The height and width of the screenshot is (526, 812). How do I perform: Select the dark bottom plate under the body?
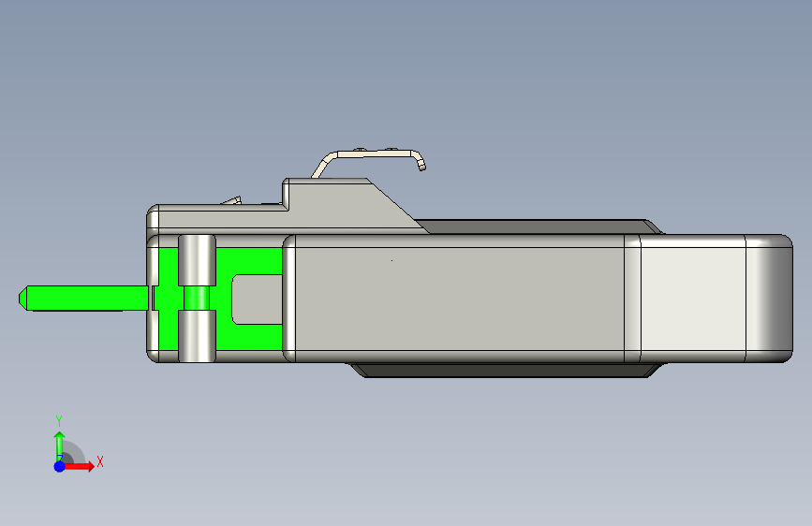tap(505, 371)
